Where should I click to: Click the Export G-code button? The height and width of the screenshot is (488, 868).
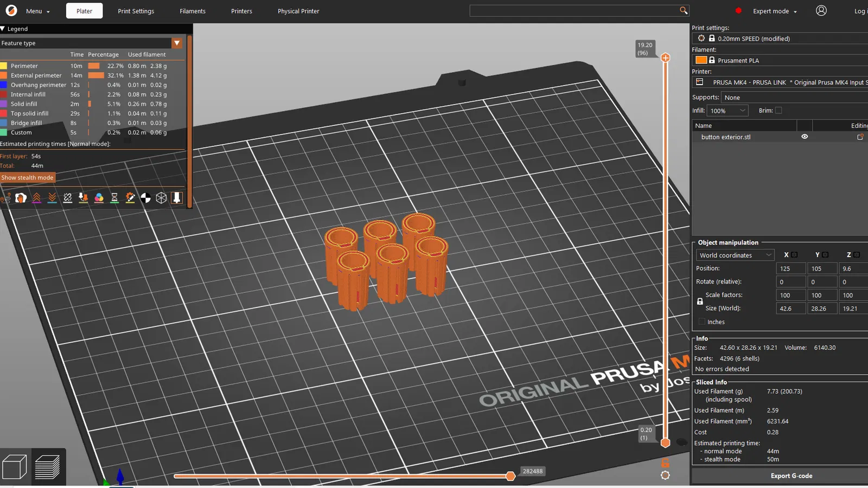(x=792, y=476)
